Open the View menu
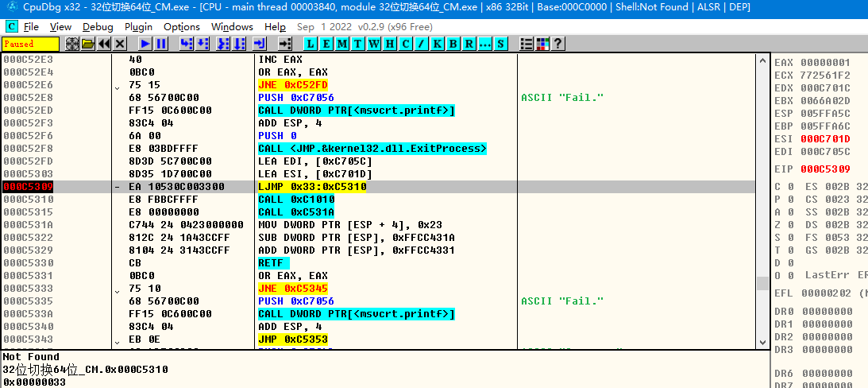This screenshot has height=388, width=868. 61,27
